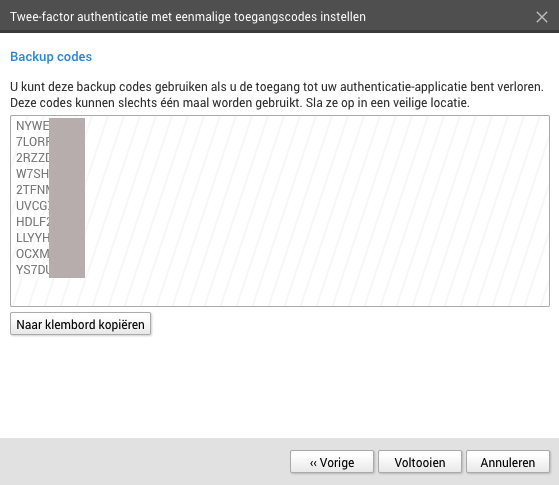Click the gray redaction block over the codes
The height and width of the screenshot is (485, 559).
pyautogui.click(x=67, y=198)
